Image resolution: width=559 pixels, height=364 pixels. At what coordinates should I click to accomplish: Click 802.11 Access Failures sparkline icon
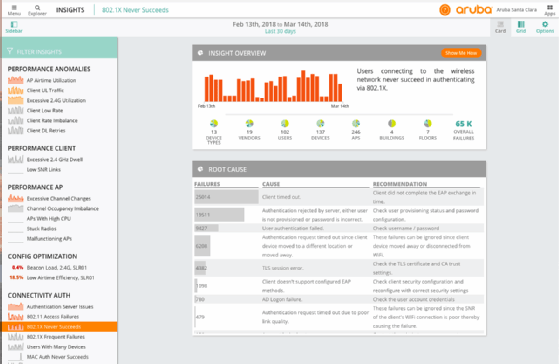(x=16, y=316)
